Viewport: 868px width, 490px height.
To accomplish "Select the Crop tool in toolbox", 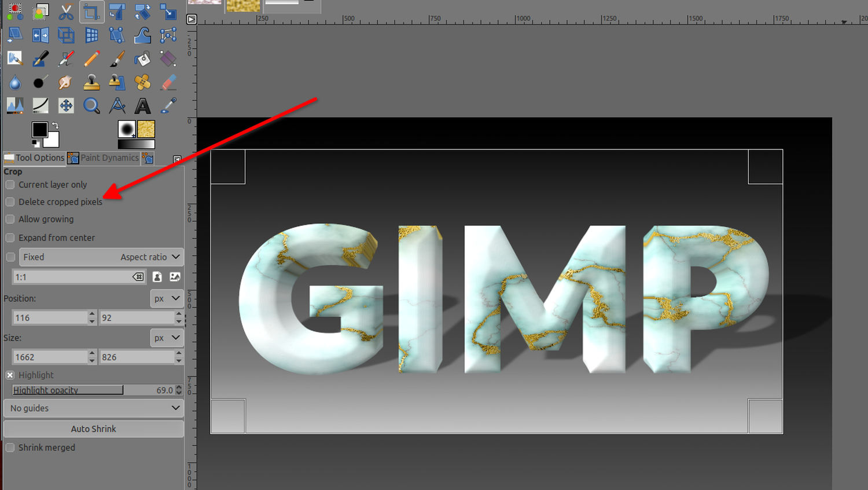I will pos(91,11).
